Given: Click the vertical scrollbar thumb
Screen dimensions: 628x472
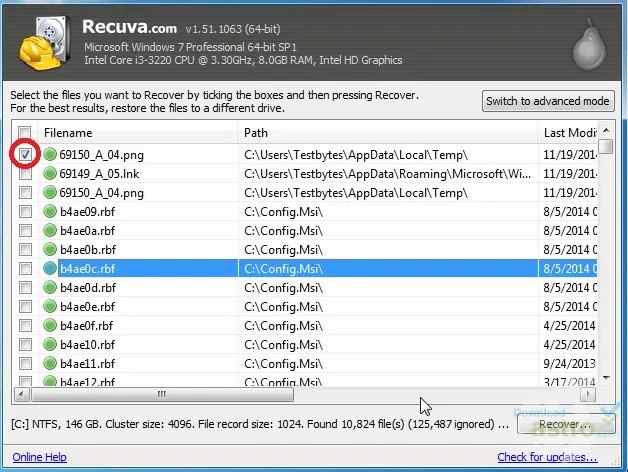Looking at the screenshot, I should pyautogui.click(x=606, y=146).
